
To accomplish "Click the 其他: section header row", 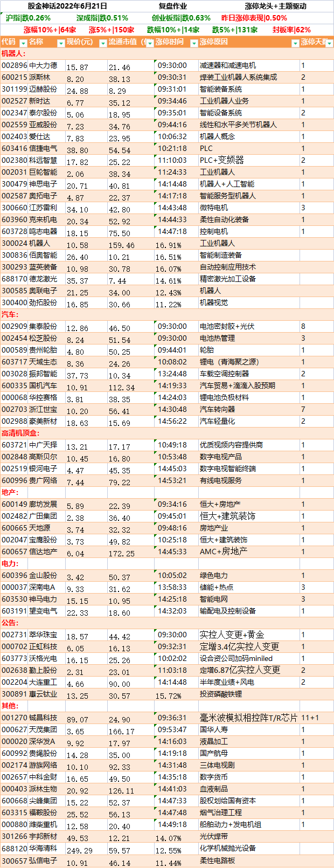I will point(167,706).
